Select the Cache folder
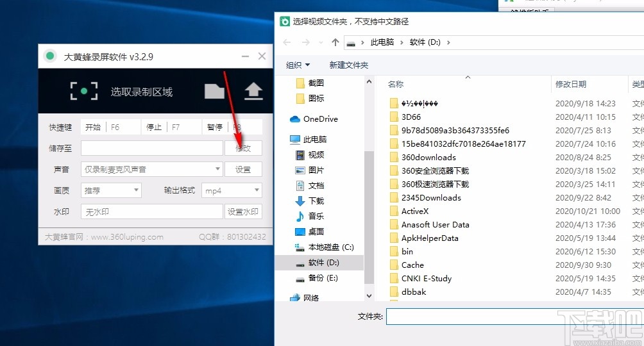 pos(412,265)
